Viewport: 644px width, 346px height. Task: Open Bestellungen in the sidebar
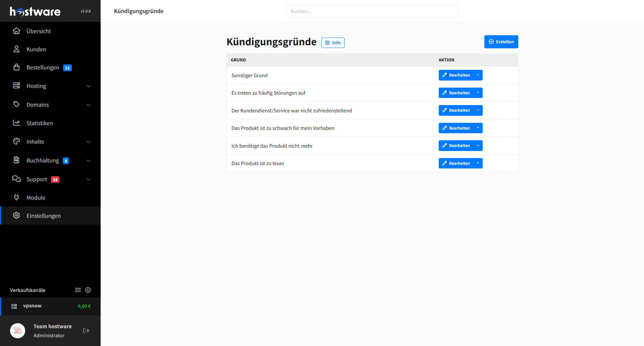43,67
